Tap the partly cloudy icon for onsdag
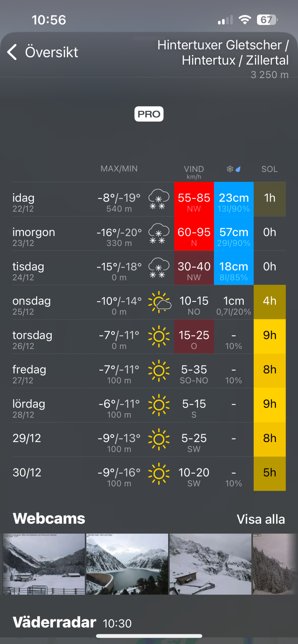The width and height of the screenshot is (298, 644). [159, 302]
